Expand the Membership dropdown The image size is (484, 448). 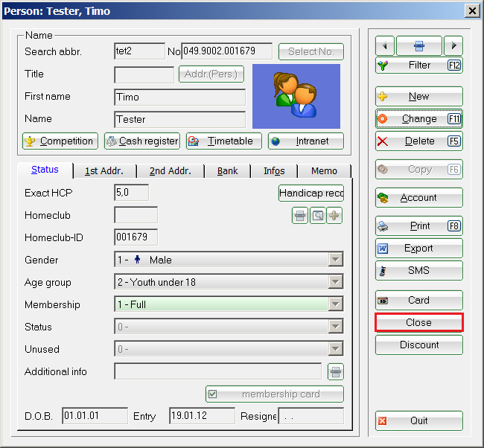pos(335,304)
